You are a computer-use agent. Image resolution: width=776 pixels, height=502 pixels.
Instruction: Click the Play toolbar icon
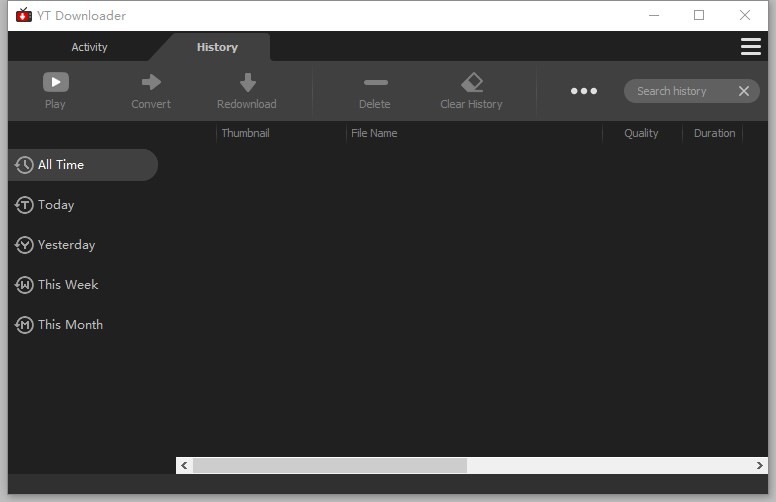pos(55,83)
